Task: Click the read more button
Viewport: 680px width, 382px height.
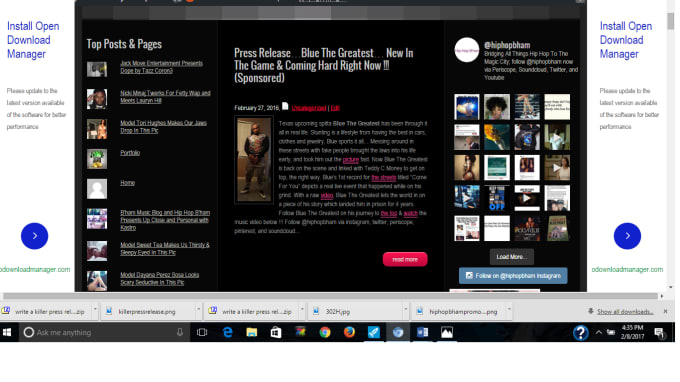Action: (405, 259)
